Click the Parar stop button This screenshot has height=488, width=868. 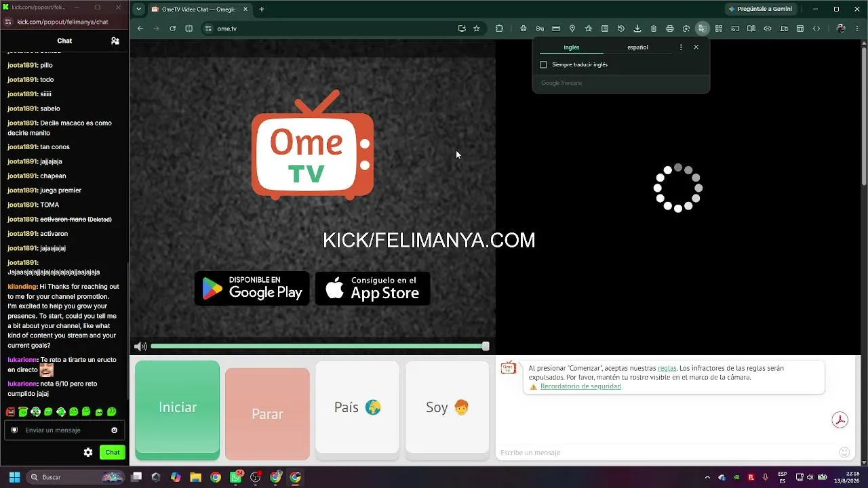tap(267, 414)
